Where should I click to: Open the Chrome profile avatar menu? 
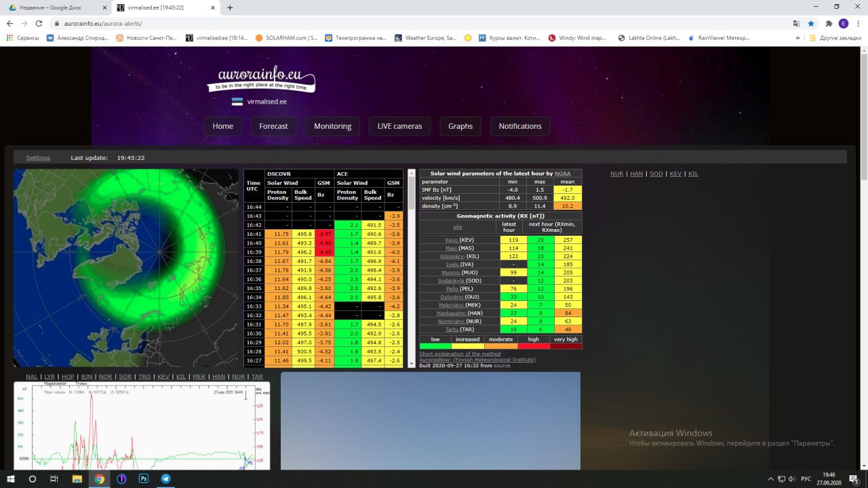coord(843,22)
